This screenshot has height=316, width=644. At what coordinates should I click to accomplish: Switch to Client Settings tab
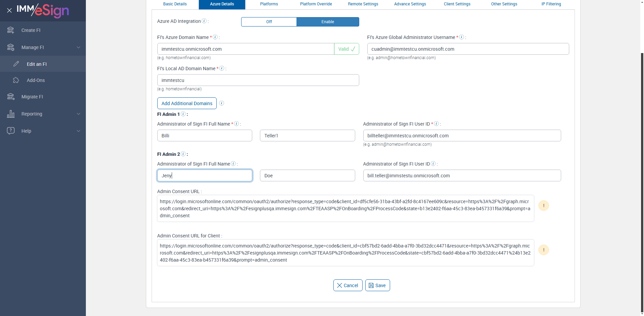[457, 4]
